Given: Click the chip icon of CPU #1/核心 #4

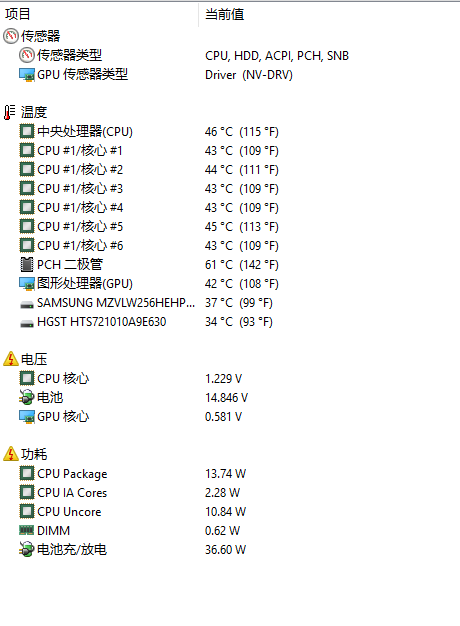Looking at the screenshot, I should click(x=27, y=207).
